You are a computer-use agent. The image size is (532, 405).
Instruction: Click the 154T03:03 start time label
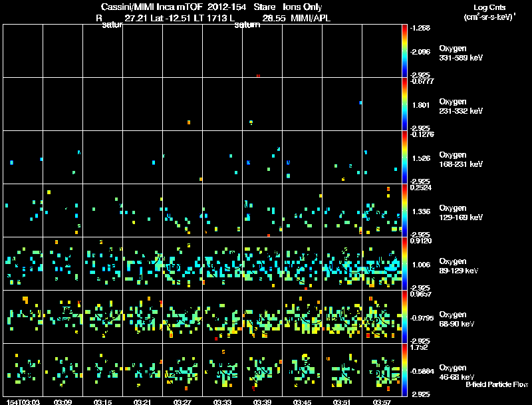[x=23, y=402]
